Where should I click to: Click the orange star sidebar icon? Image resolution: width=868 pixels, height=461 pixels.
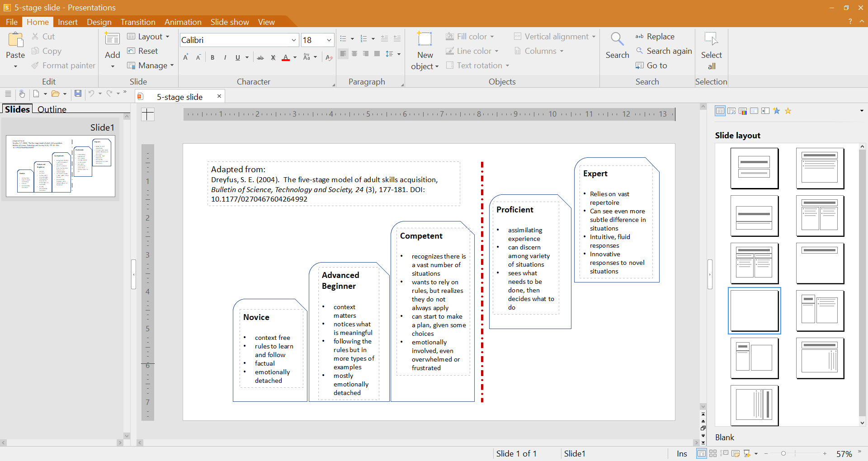[788, 111]
